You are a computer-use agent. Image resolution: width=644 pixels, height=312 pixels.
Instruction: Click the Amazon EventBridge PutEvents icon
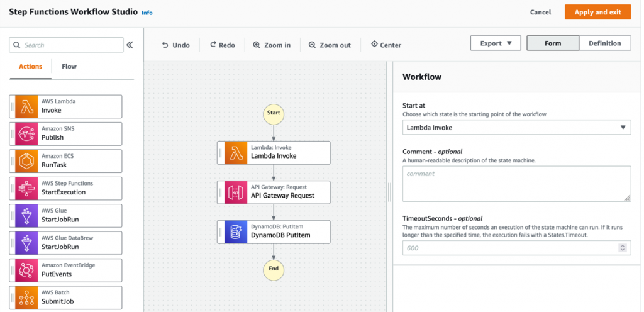pyautogui.click(x=26, y=270)
